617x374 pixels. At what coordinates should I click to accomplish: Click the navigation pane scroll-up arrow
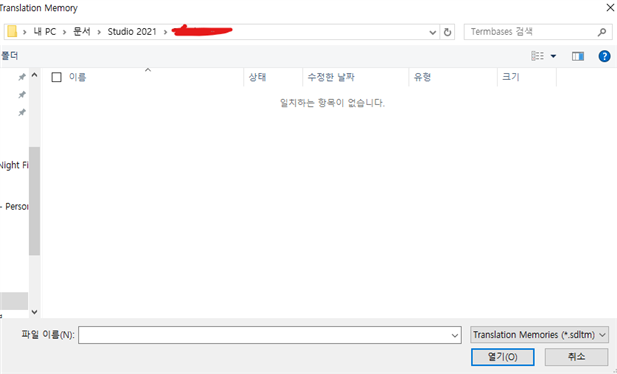click(35, 75)
